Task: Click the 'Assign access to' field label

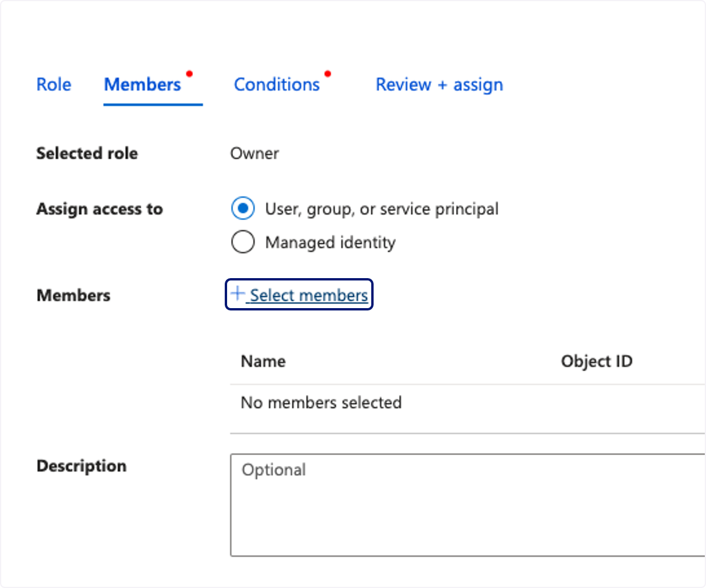Action: point(99,209)
